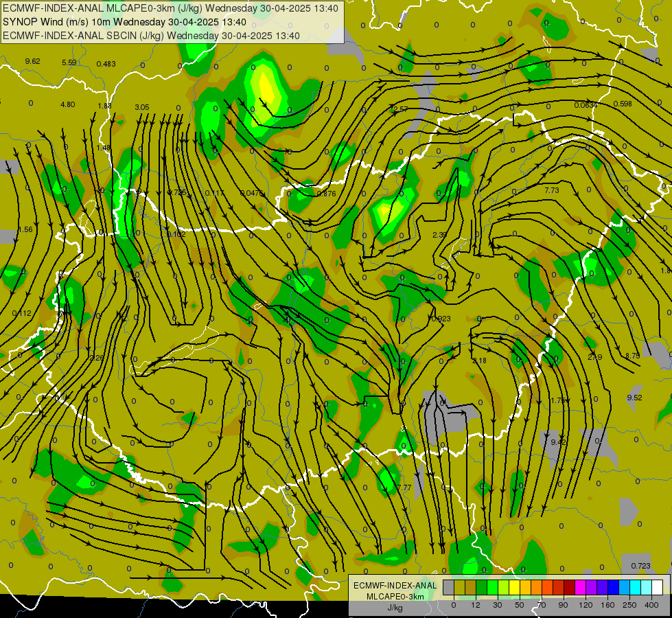Click the map value '0.112'
672x618 pixels.
point(22,314)
